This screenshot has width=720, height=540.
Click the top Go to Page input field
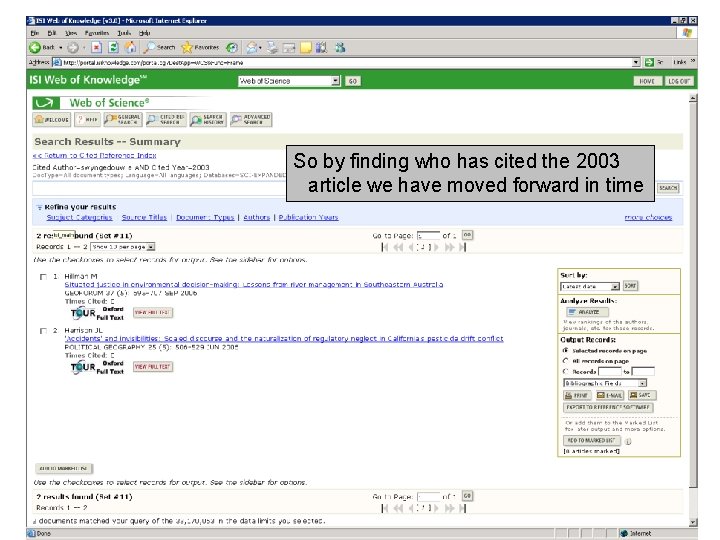428,236
